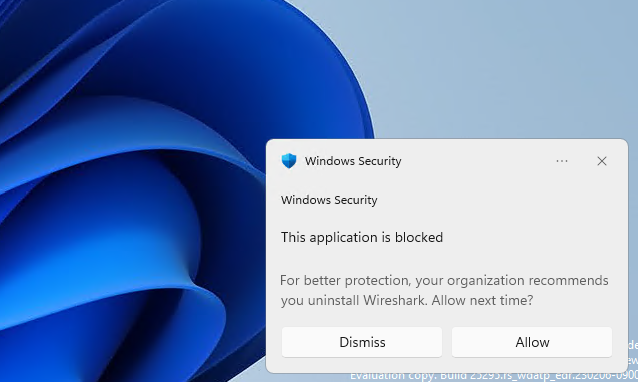Click blank toast area below blocked heading
638x382 pixels.
pyautogui.click(x=446, y=259)
